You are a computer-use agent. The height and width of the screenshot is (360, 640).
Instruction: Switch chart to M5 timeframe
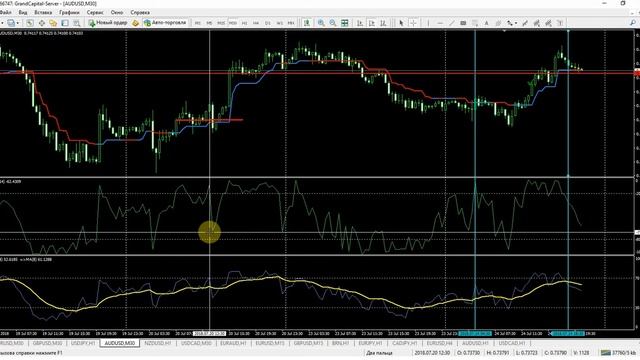click(209, 23)
